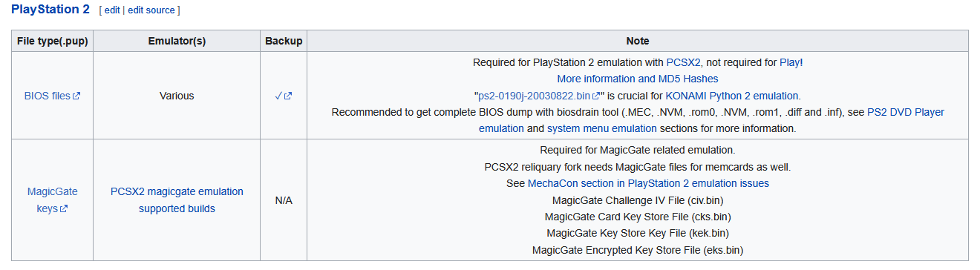
Task: Open the MagicGate keys link
Action: click(52, 200)
